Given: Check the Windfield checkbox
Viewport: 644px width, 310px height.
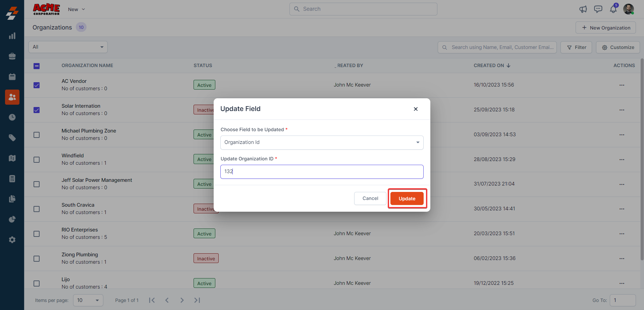Looking at the screenshot, I should tap(37, 160).
